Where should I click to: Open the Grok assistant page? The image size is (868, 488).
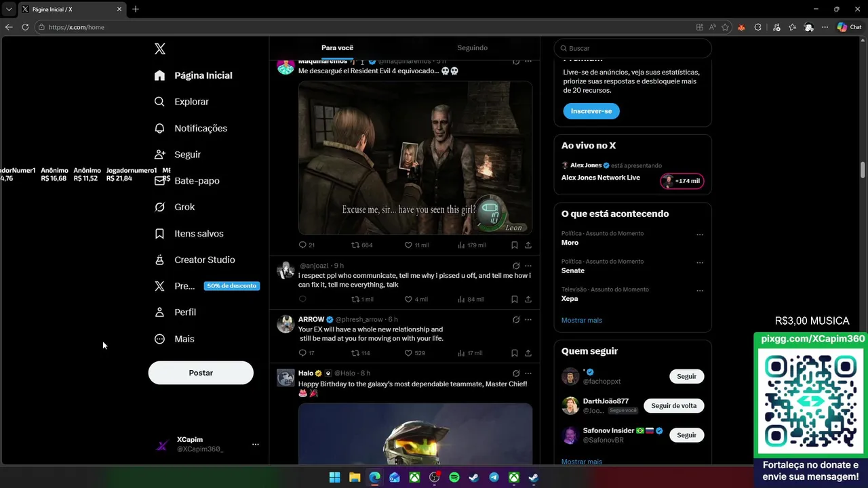pyautogui.click(x=175, y=207)
